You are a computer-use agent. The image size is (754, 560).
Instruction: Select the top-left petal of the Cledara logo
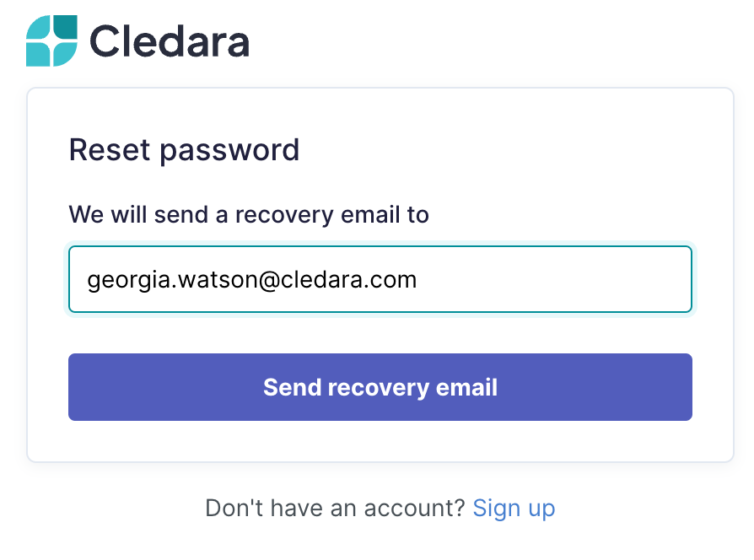(x=38, y=28)
